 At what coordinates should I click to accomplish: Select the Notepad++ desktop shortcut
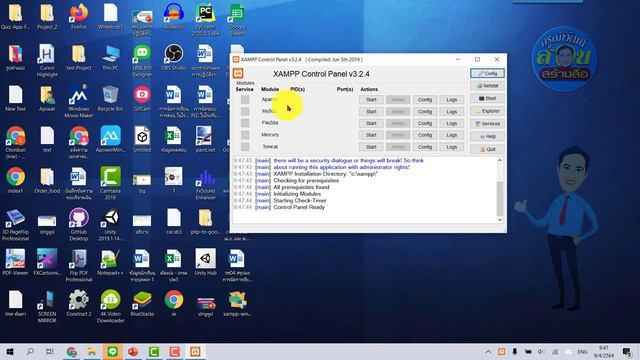click(x=110, y=262)
